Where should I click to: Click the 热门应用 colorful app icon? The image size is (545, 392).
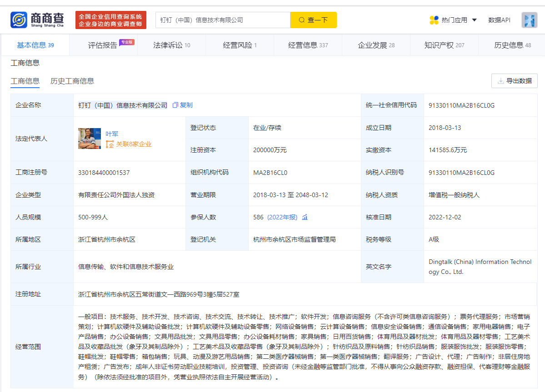click(434, 20)
